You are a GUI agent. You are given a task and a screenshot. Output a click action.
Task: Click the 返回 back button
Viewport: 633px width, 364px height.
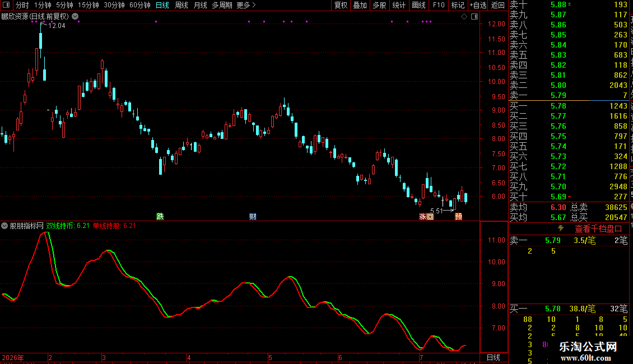coord(498,5)
